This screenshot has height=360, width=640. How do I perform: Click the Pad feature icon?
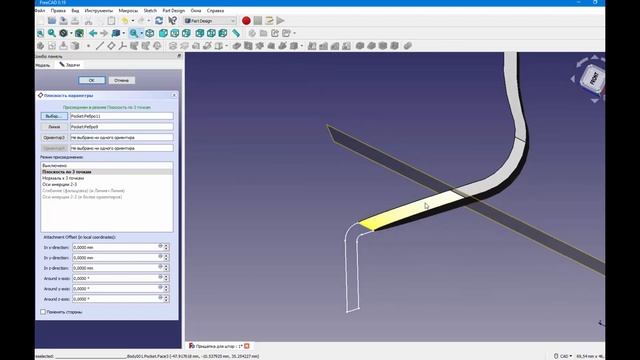coord(173,46)
